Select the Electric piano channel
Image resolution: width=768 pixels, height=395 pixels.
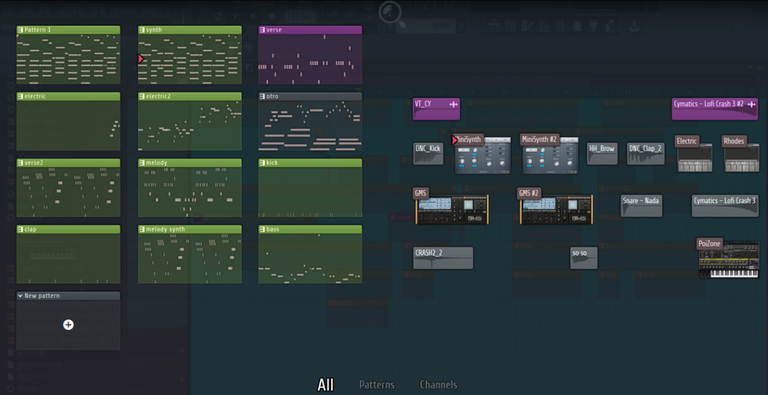click(694, 153)
